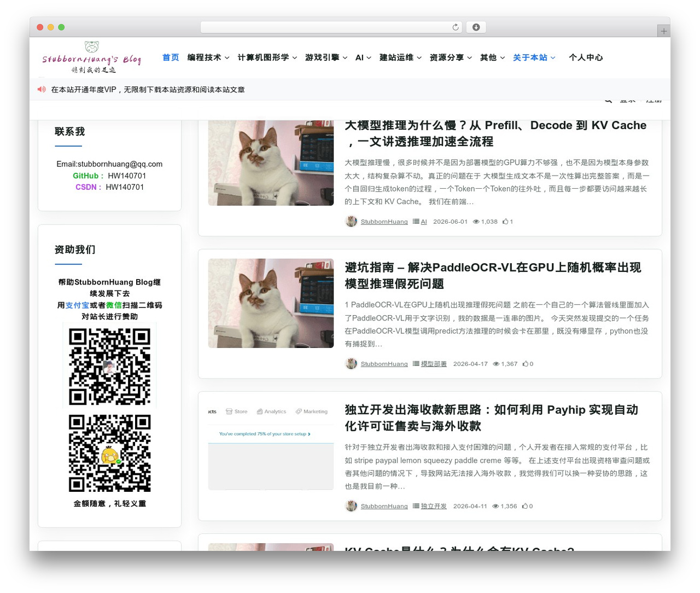Click the 资助我们 widget heading
This screenshot has width=700, height=593.
[x=75, y=249]
